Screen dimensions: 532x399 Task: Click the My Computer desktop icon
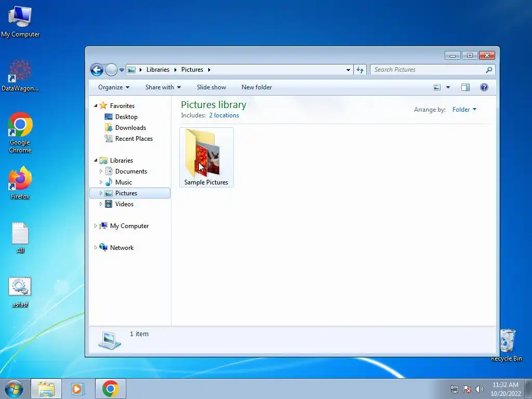(x=20, y=22)
